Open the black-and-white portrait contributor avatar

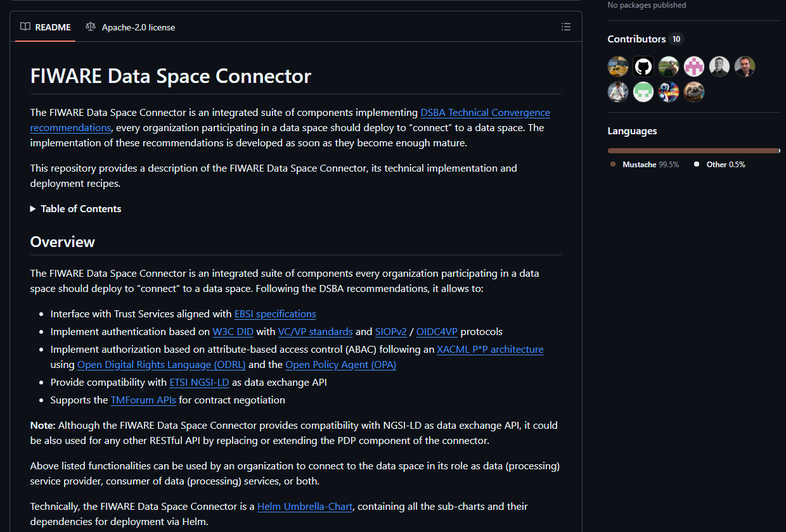click(719, 66)
